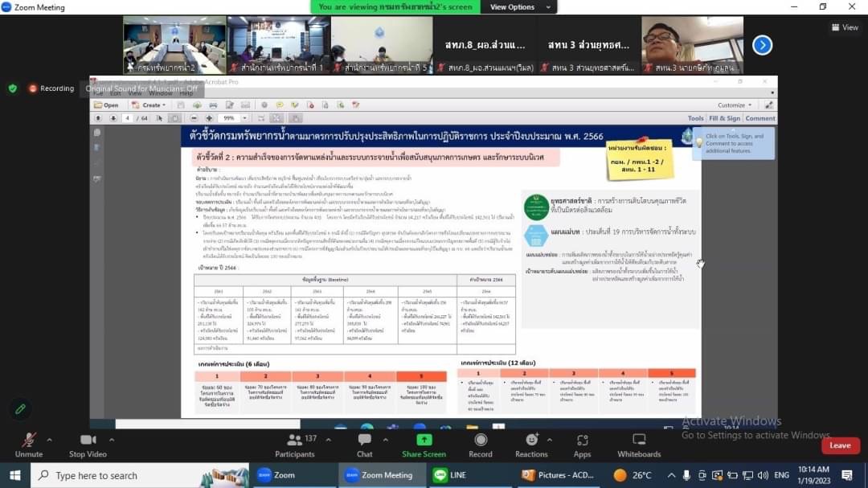The width and height of the screenshot is (868, 488).
Task: Open Pictures - ACD taskbar item
Action: tap(558, 475)
